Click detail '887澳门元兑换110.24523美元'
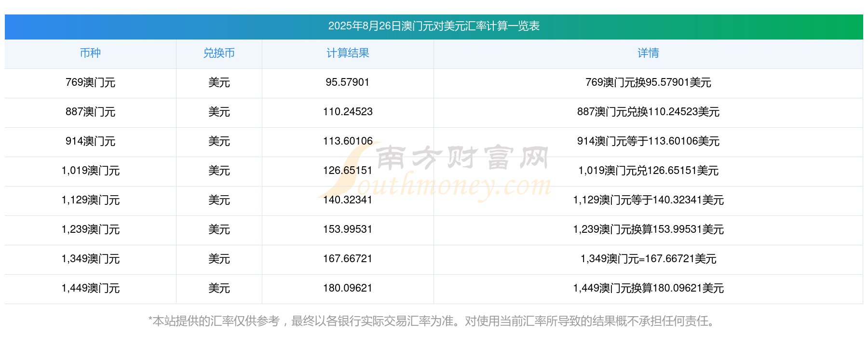This screenshot has height=347, width=868. coord(648,112)
